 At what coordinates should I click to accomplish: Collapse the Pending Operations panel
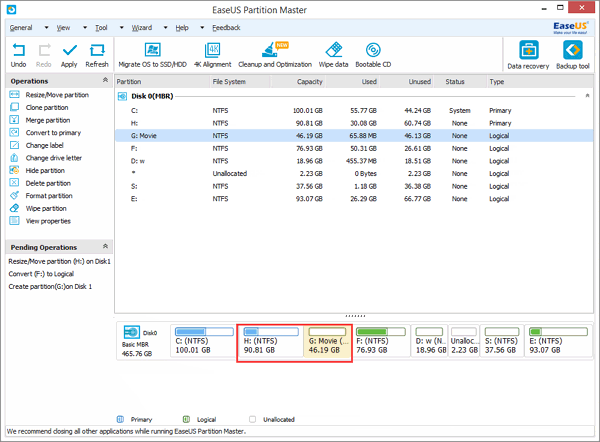point(105,246)
